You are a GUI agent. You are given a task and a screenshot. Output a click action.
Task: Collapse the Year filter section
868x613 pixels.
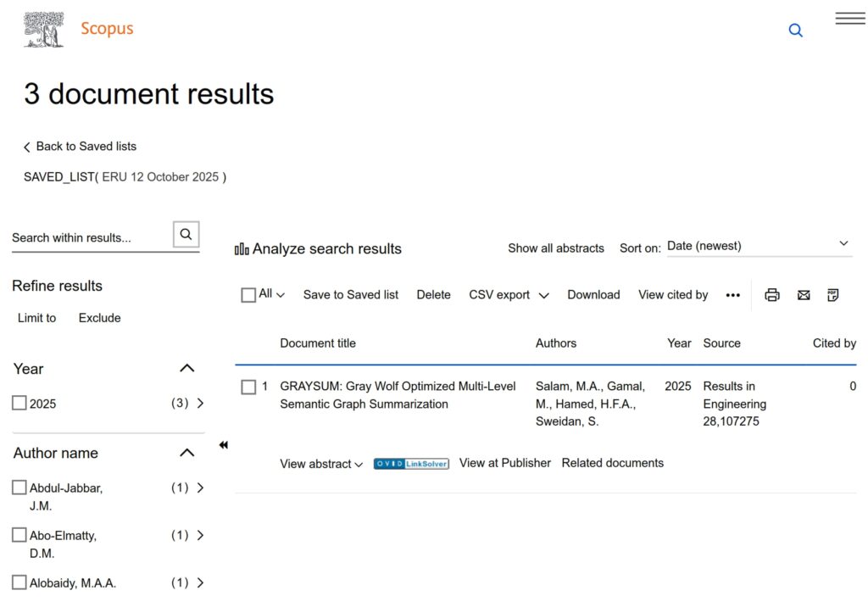point(187,368)
